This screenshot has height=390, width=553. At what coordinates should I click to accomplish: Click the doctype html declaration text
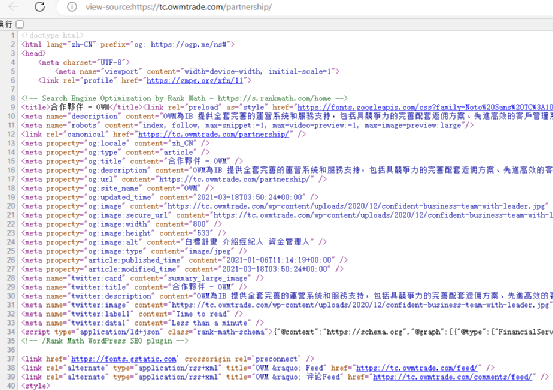pos(52,35)
